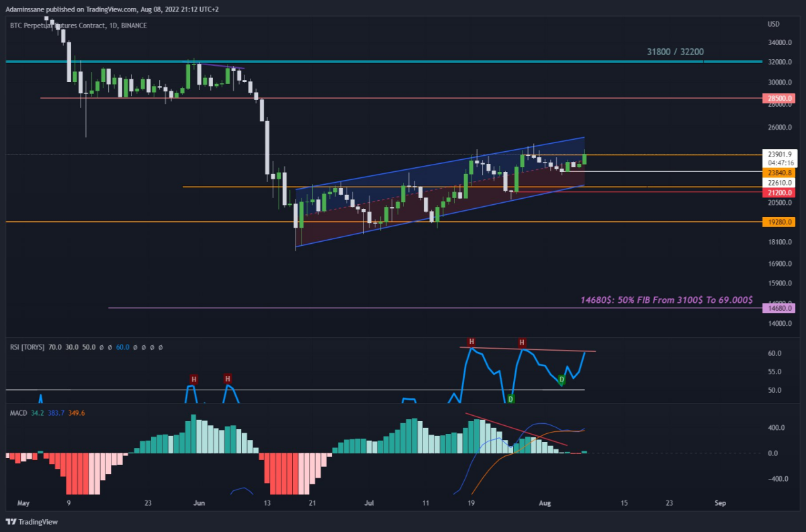The image size is (806, 532).
Task: Click the orange MACD signal value 349.6
Action: (x=76, y=412)
